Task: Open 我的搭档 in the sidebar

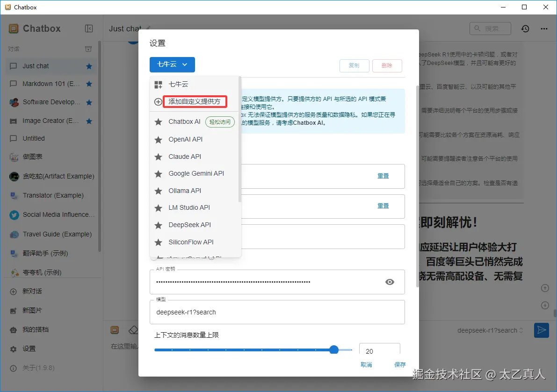Action: [x=52, y=329]
